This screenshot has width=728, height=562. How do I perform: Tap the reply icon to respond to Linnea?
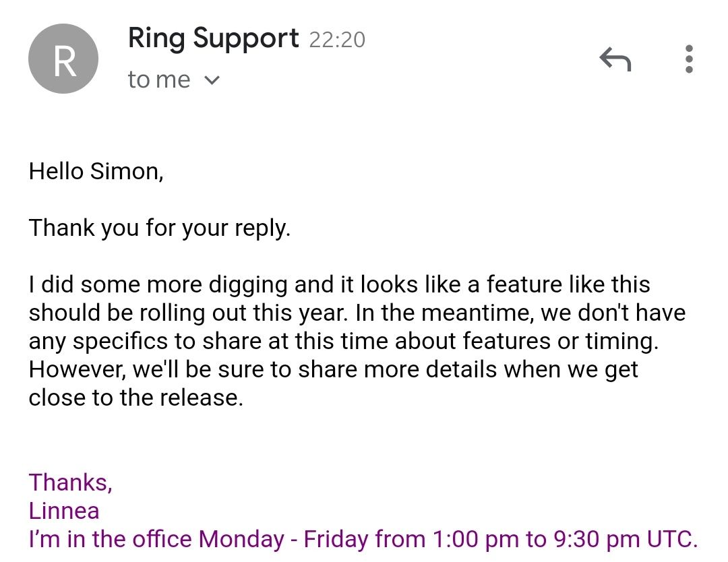click(x=614, y=59)
